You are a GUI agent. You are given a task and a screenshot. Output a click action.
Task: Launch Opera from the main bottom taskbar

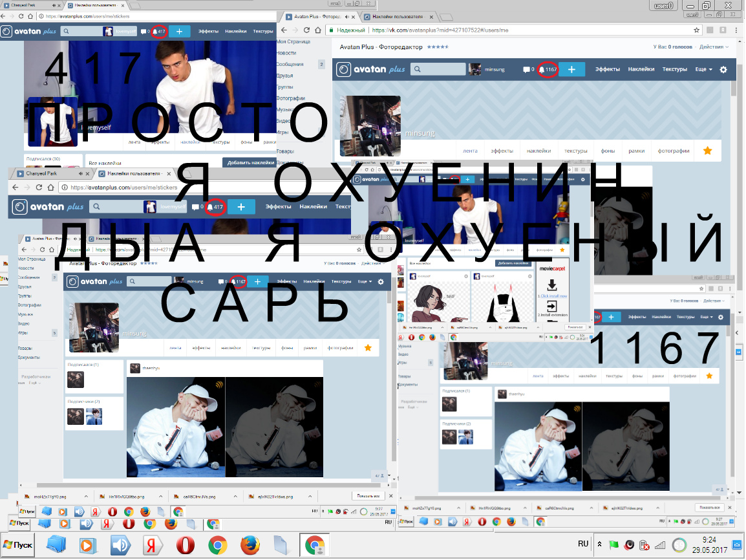click(x=185, y=544)
